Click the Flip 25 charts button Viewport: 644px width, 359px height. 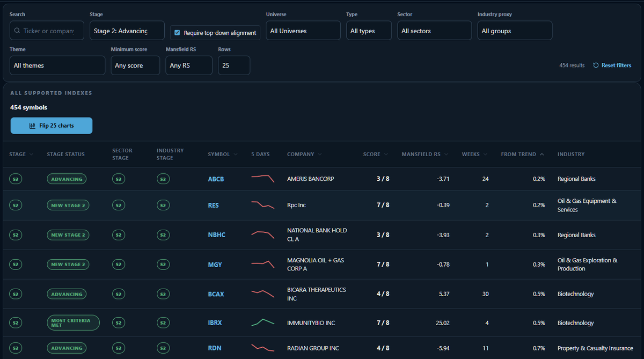[x=52, y=126]
